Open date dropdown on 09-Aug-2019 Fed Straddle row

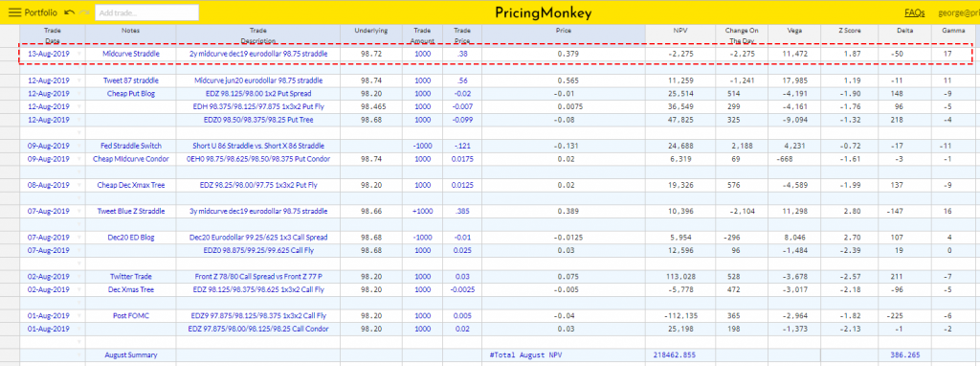point(78,146)
